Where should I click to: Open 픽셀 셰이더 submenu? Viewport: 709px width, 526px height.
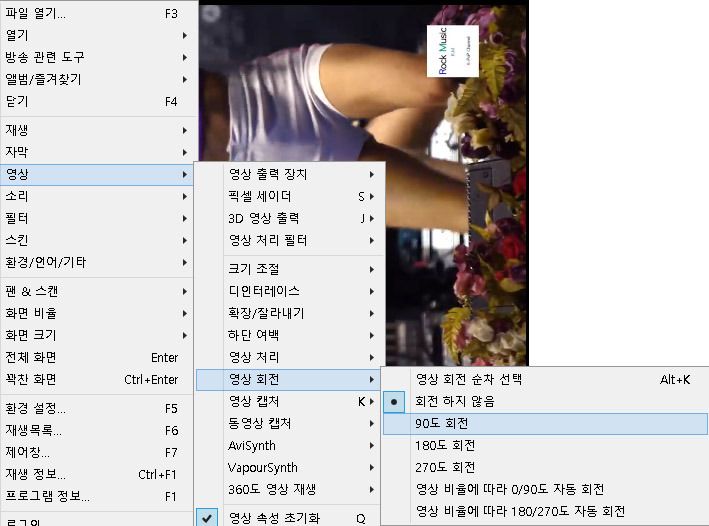[x=290, y=196]
